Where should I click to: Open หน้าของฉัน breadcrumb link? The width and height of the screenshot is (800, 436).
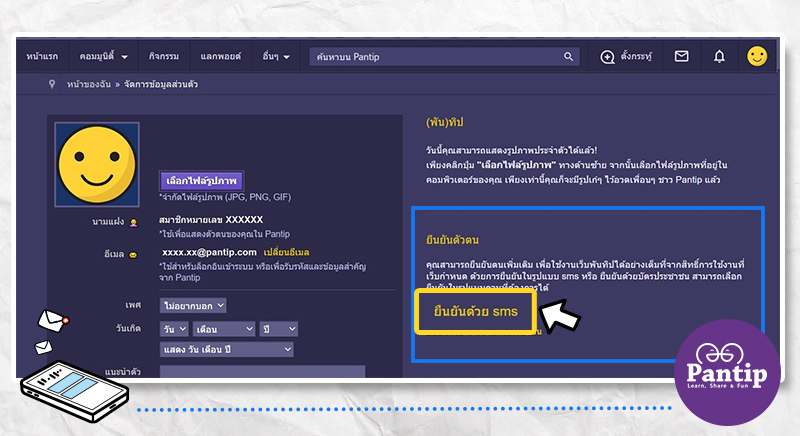89,84
